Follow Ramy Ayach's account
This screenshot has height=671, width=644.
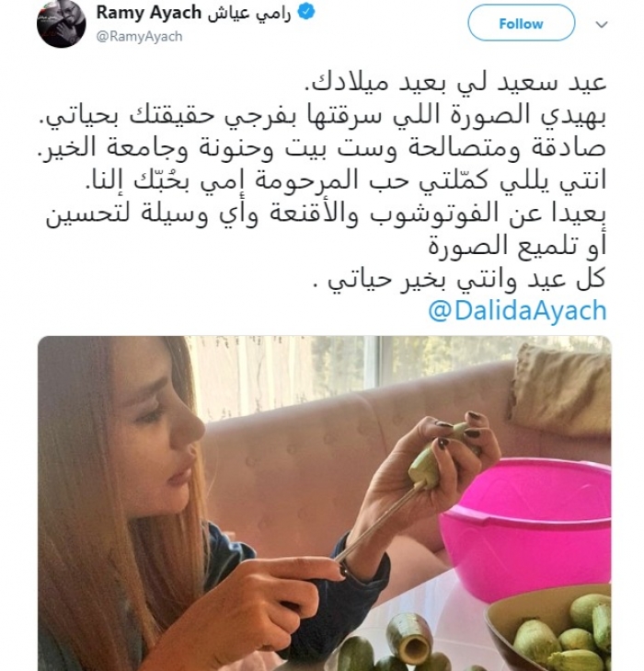[x=521, y=23]
